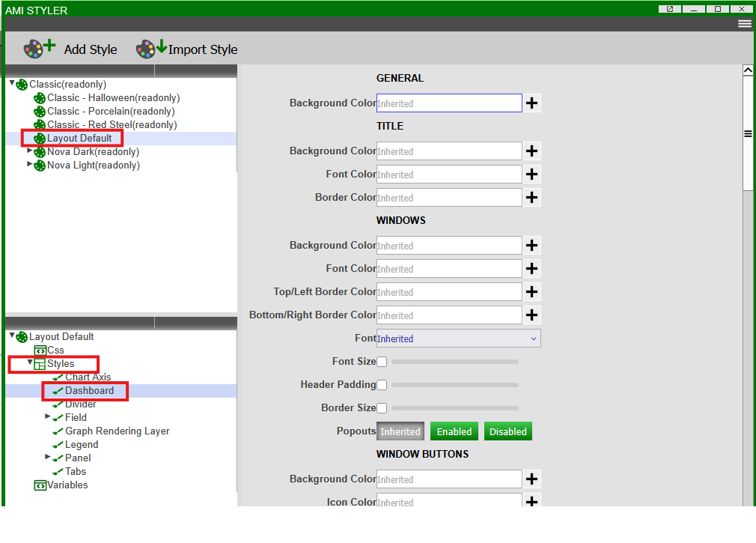Open the hamburger menu at top right
The height and width of the screenshot is (543, 756).
(x=744, y=24)
